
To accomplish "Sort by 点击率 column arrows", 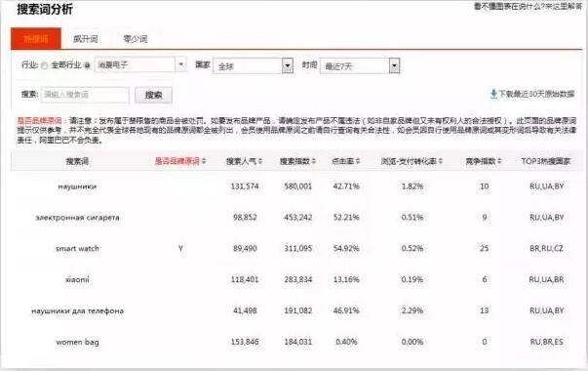I will (358, 161).
